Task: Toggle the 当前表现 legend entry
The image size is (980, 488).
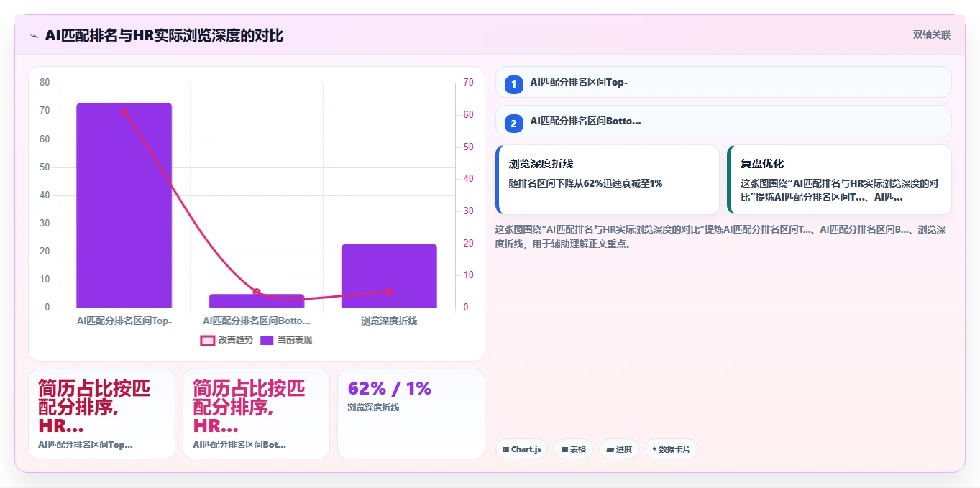Action: click(x=286, y=340)
